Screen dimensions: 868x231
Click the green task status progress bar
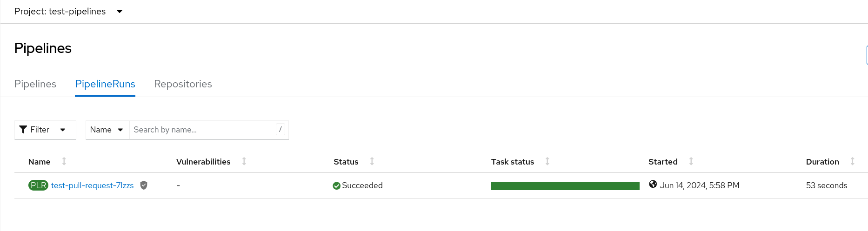click(565, 186)
